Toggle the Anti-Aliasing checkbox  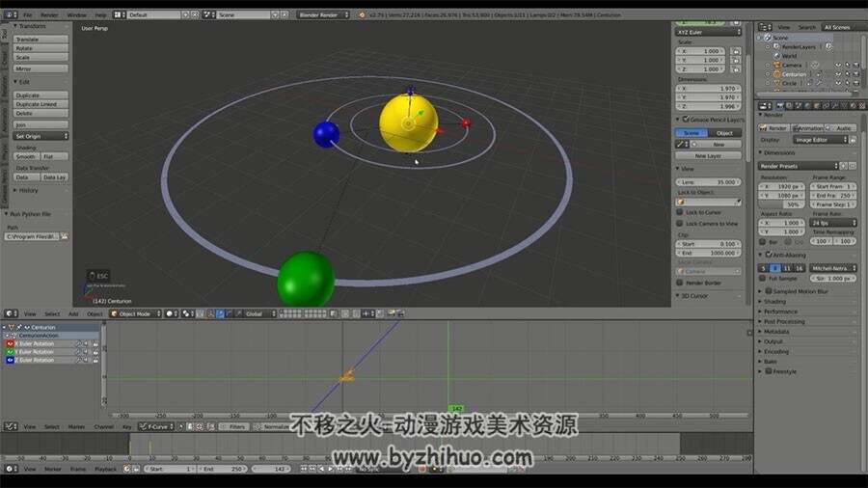coord(769,255)
